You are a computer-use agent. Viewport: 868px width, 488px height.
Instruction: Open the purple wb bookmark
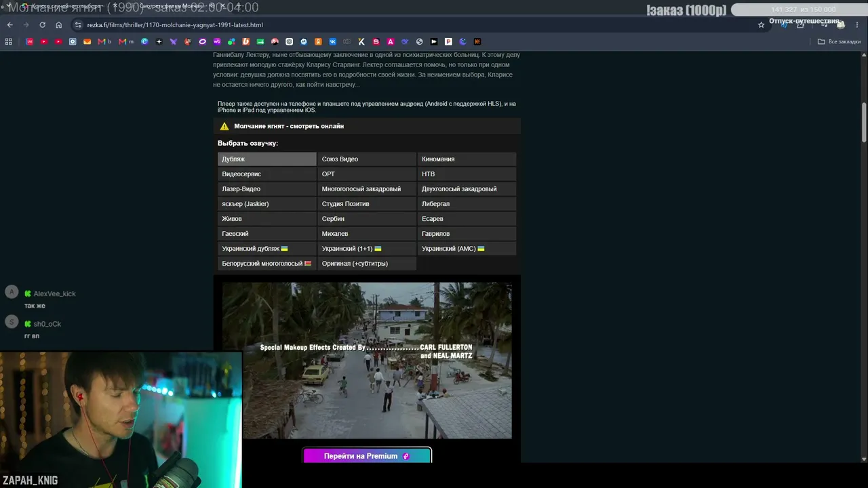pos(217,41)
